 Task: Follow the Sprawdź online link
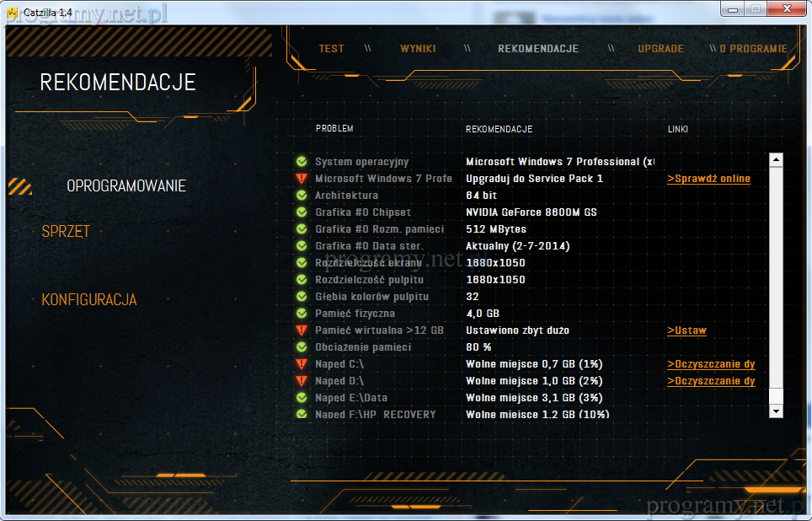(x=708, y=179)
